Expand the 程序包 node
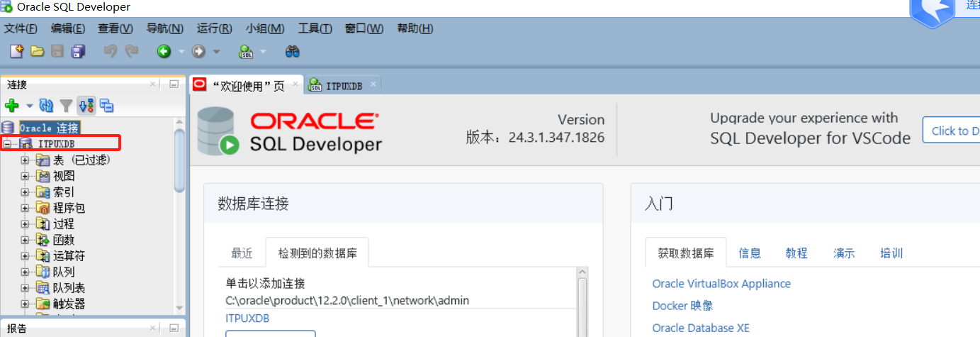Screen dimensions: 980x337 [26, 208]
